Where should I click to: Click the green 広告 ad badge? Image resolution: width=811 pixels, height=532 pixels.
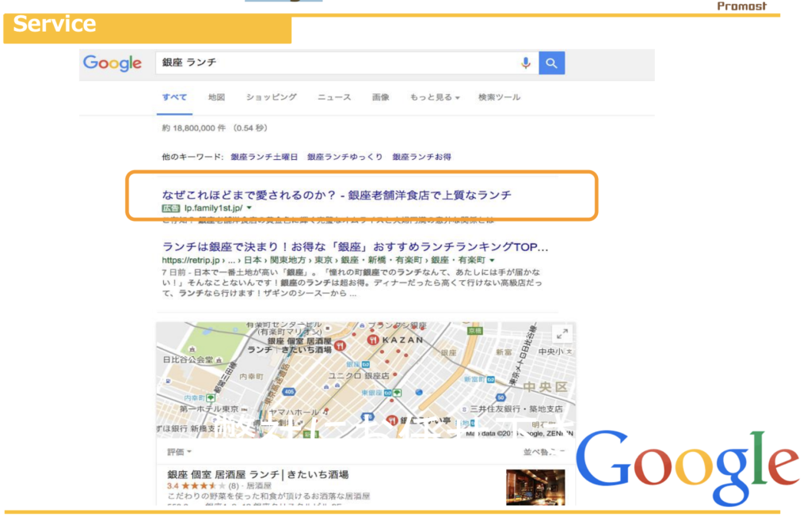click(x=170, y=207)
